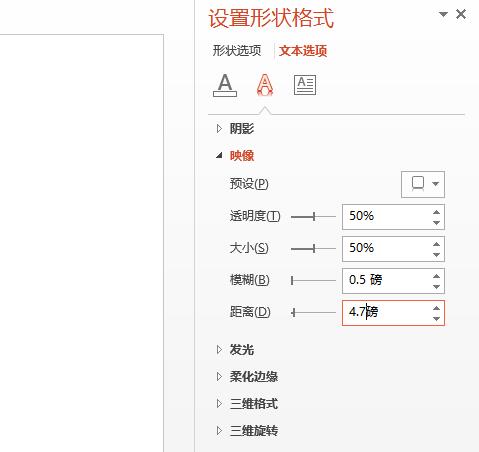Open the Text Fill & Outline icon tab
This screenshot has height=452, width=479.
(x=225, y=85)
